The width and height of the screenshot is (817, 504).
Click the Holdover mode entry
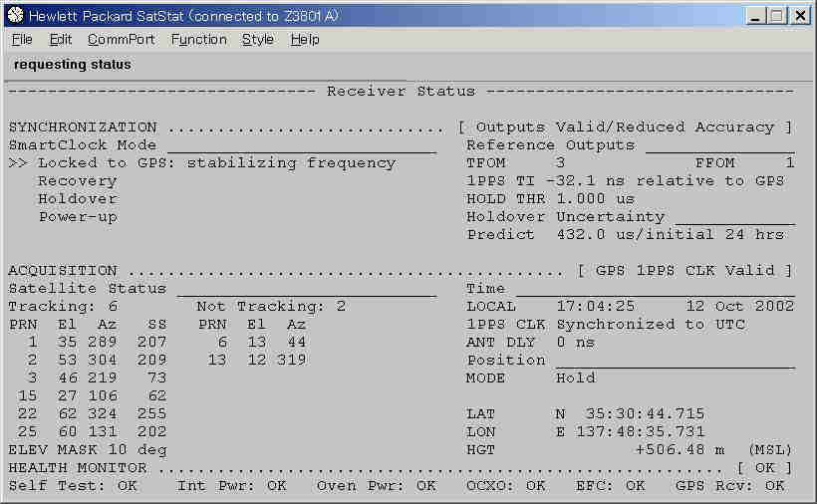(77, 199)
